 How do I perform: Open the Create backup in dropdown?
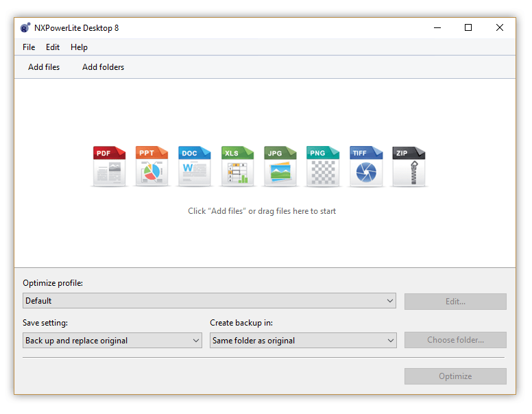pyautogui.click(x=303, y=341)
